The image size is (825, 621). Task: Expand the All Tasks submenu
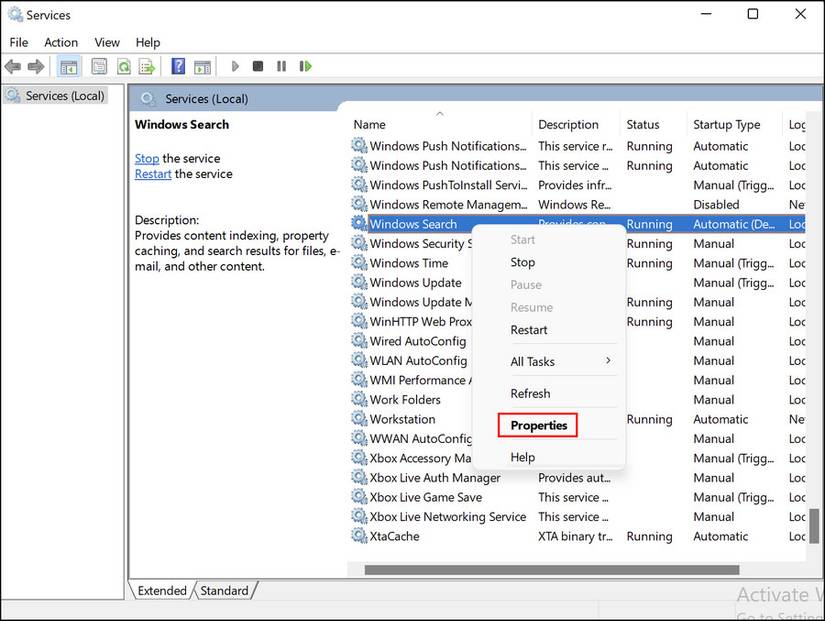point(532,361)
